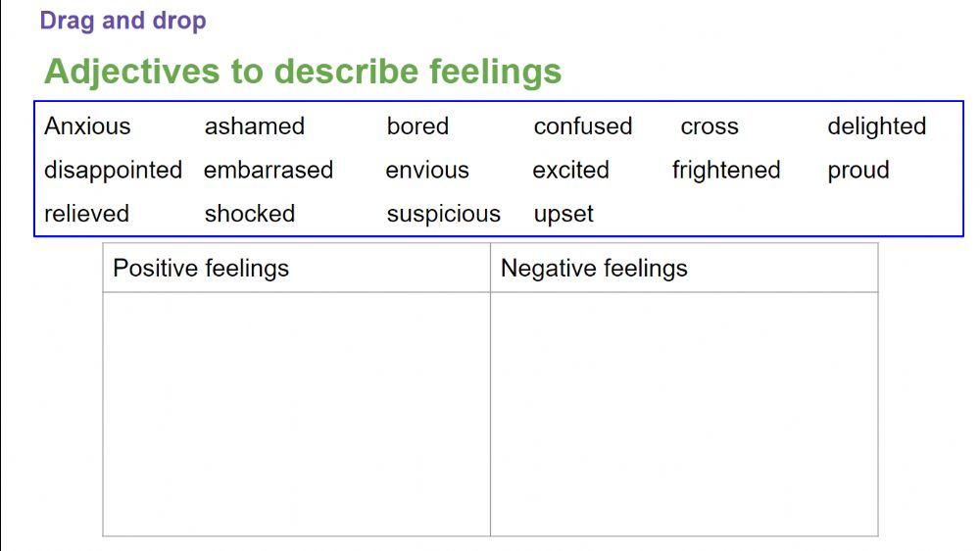Image resolution: width=980 pixels, height=551 pixels.
Task: Select the 'cross' word
Action: click(709, 126)
